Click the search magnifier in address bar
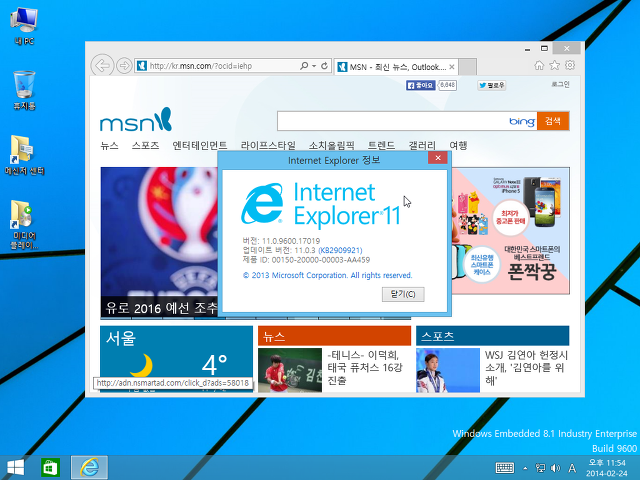 click(x=304, y=66)
